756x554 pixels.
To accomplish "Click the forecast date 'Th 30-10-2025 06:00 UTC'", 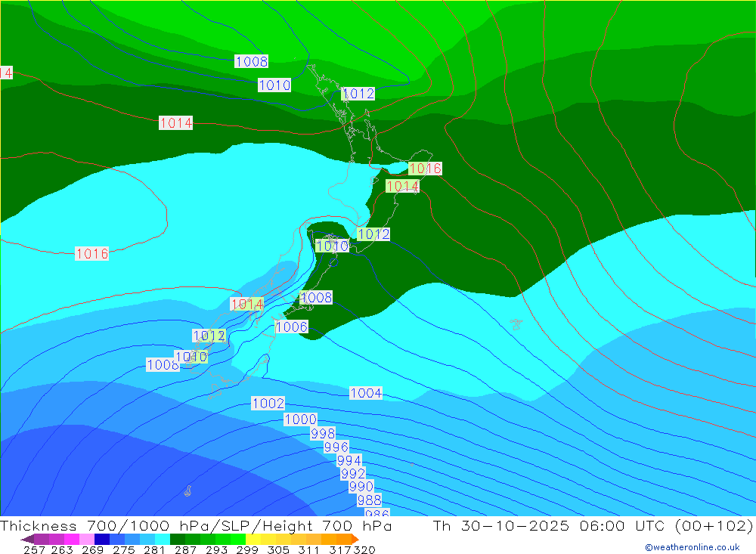I will [x=549, y=525].
